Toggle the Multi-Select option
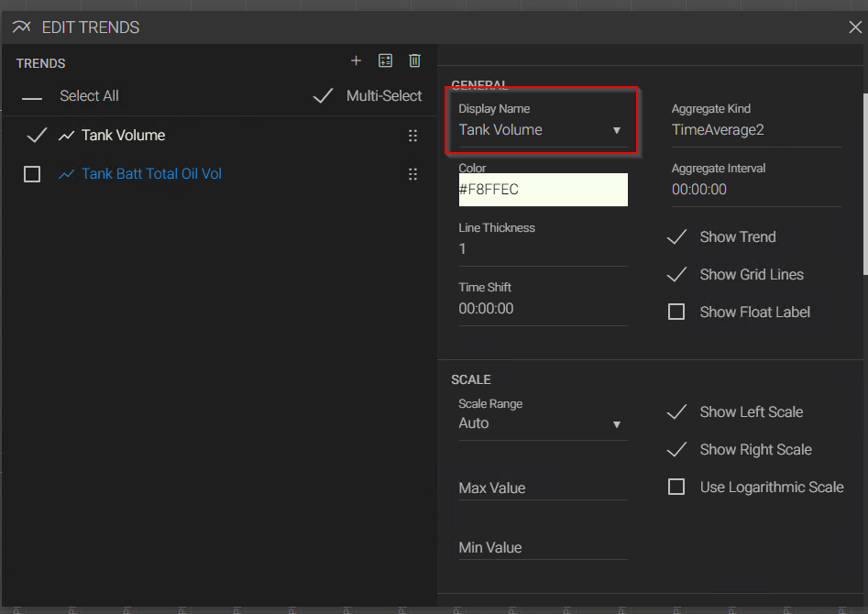 (323, 96)
